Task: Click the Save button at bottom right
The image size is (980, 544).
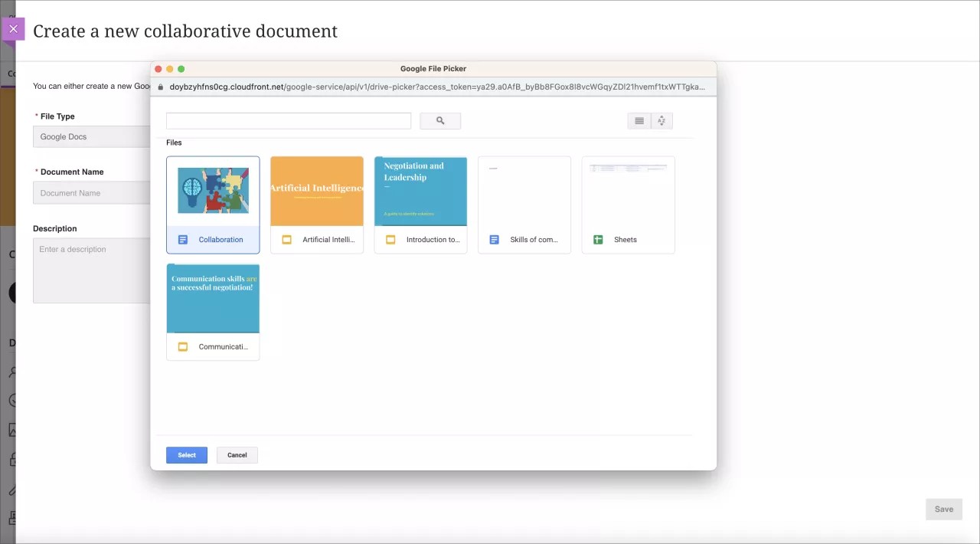Action: point(943,509)
